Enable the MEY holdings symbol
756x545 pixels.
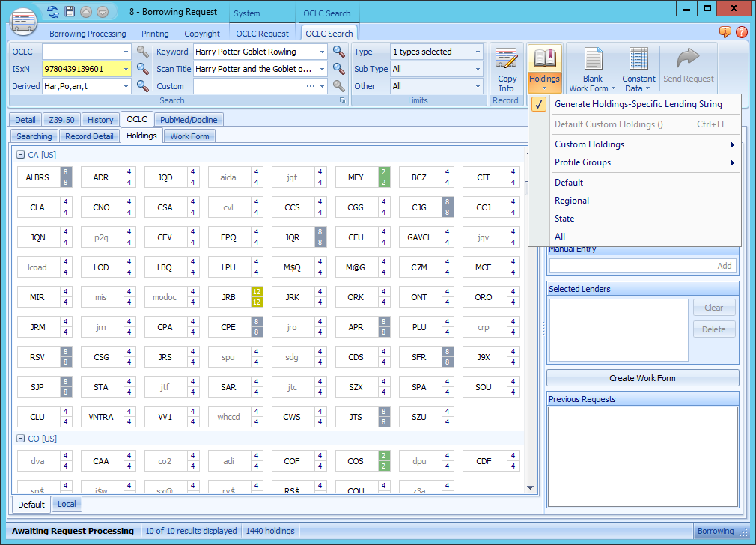point(354,177)
